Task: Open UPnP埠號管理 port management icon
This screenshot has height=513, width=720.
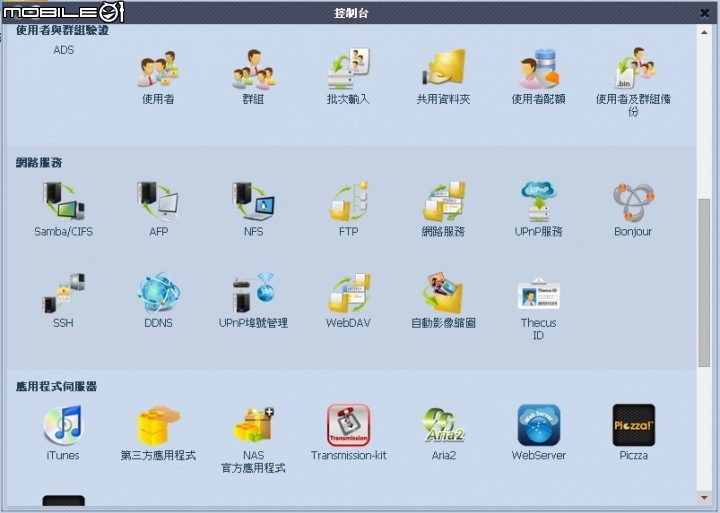Action: 253,292
